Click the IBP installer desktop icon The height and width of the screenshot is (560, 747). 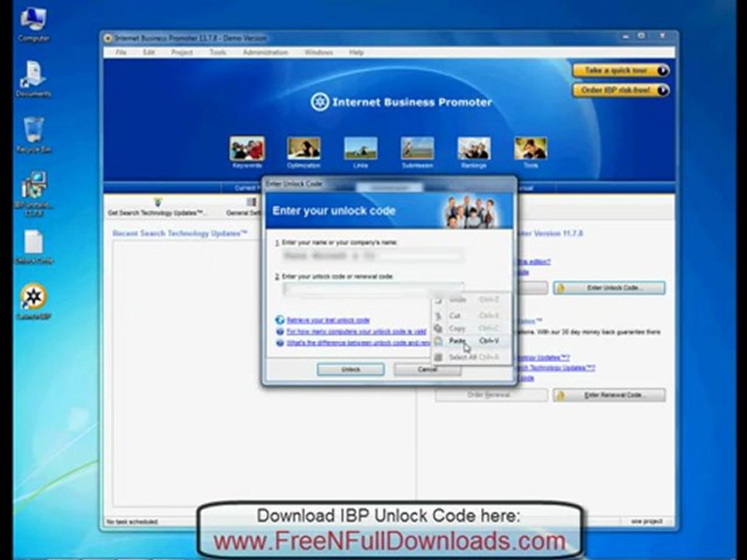(x=34, y=193)
